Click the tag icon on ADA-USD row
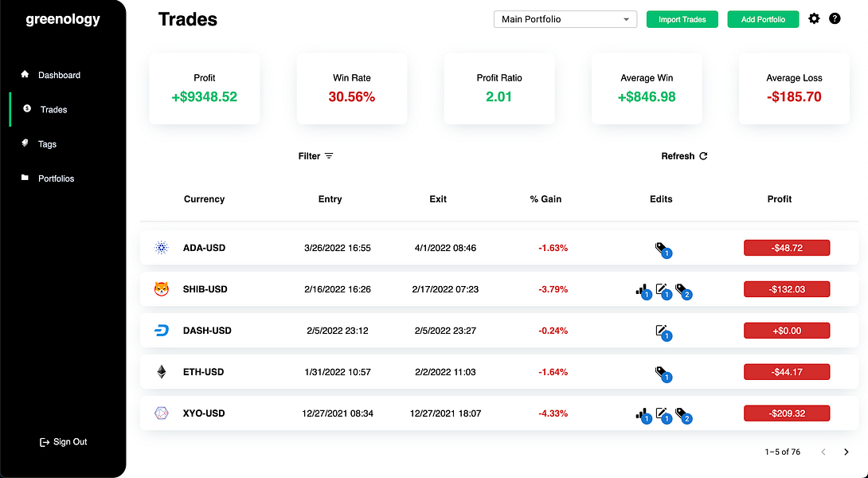The height and width of the screenshot is (478, 868). 663,249
